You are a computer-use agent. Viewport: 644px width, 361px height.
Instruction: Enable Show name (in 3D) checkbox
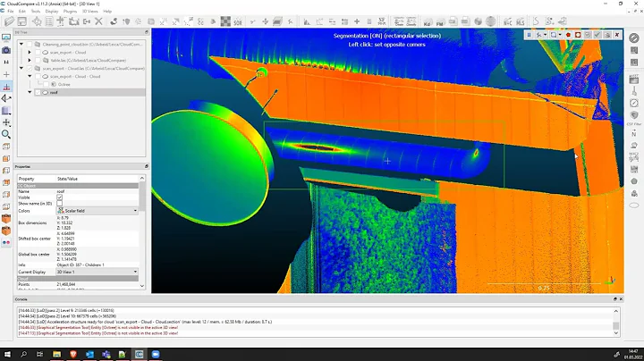click(60, 204)
